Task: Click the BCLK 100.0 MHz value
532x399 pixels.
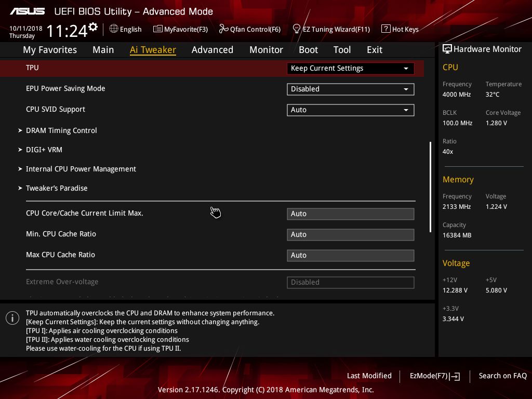Action: [x=457, y=123]
